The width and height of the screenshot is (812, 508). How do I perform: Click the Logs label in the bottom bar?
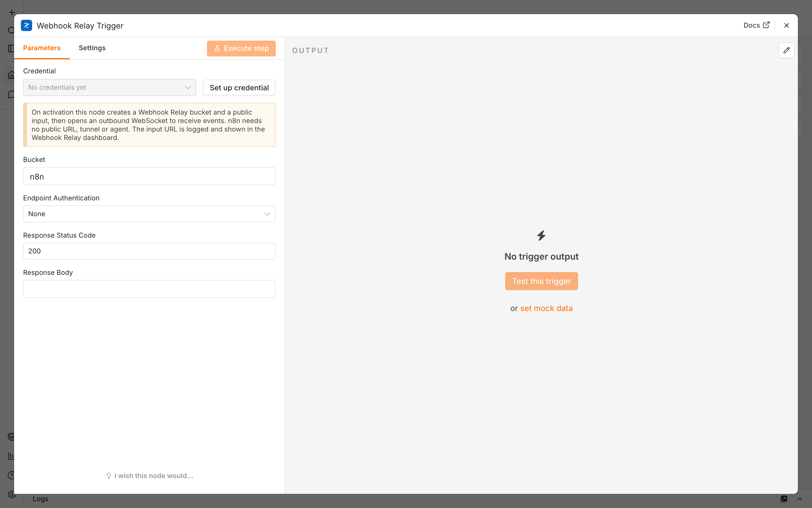[40, 499]
